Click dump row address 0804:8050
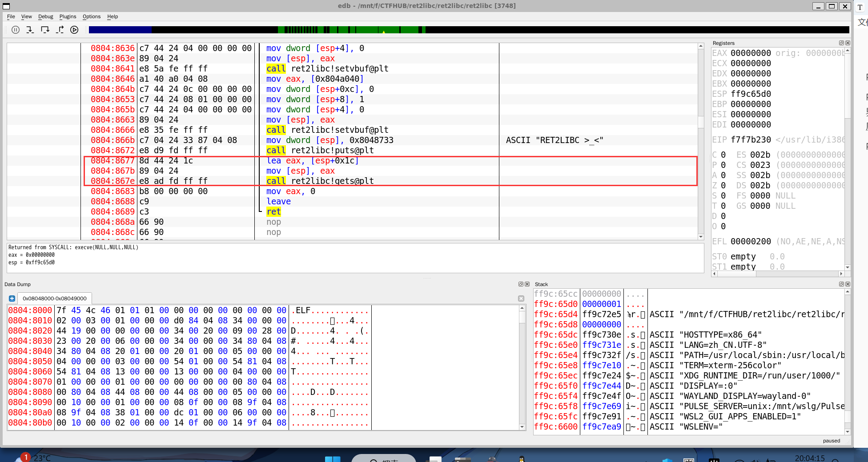Screen dimensions: 868x462 click(30, 361)
